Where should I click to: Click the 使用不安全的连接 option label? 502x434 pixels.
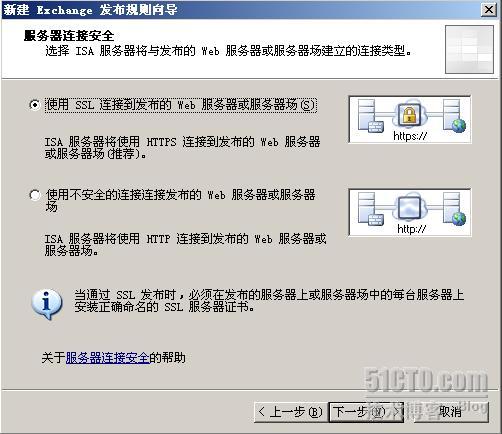coord(180,200)
